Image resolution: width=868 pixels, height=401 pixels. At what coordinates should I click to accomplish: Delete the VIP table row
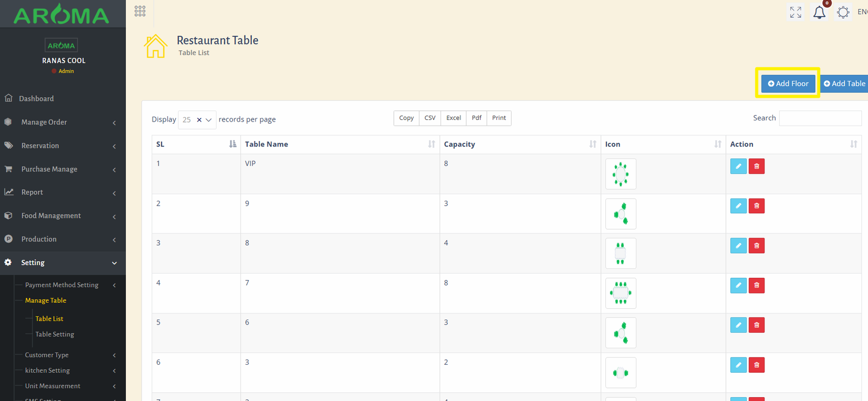(x=756, y=167)
